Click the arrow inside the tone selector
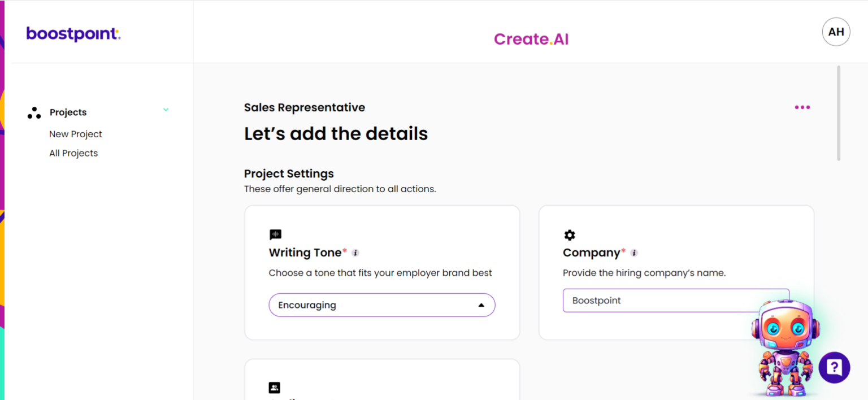 tap(481, 305)
